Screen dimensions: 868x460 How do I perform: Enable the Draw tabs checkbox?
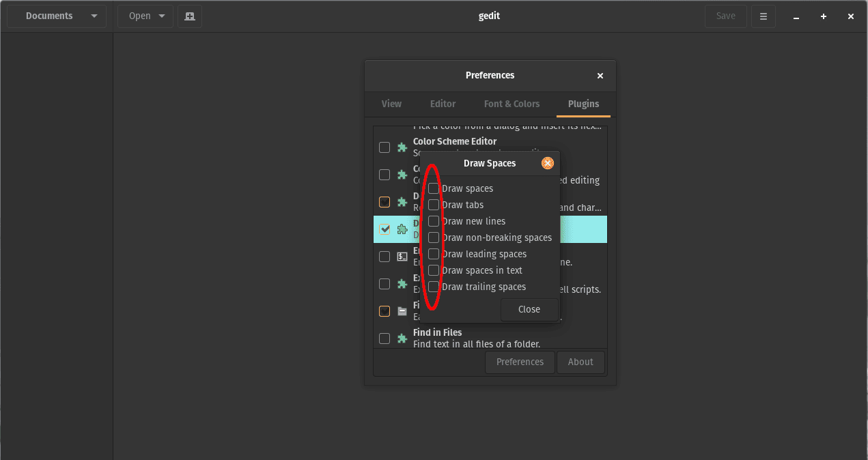(x=434, y=205)
